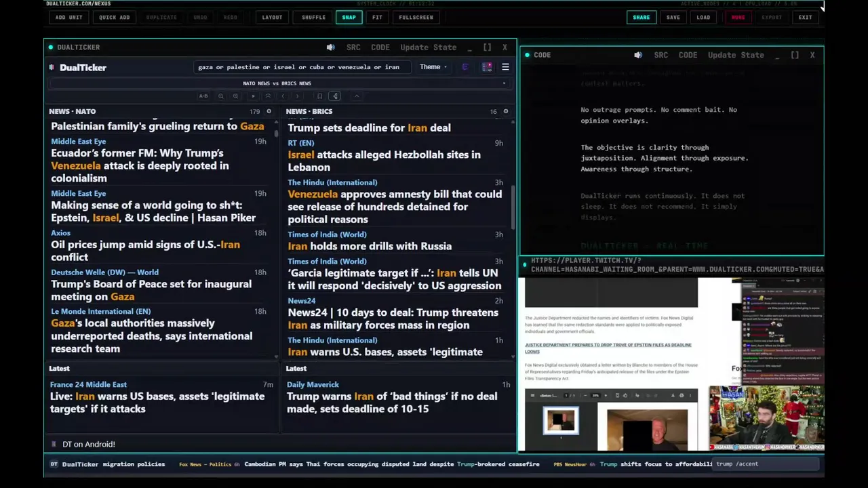Toggle the SNAP button
The width and height of the screenshot is (868, 488).
point(349,17)
